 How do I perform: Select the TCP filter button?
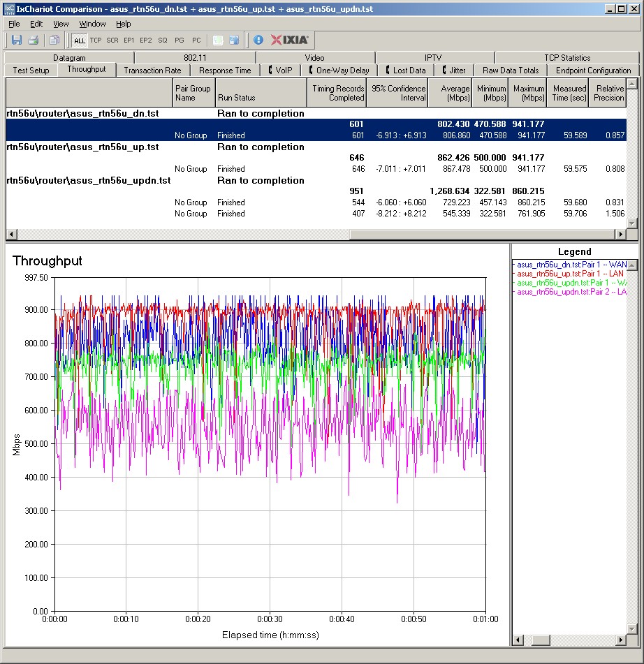96,40
